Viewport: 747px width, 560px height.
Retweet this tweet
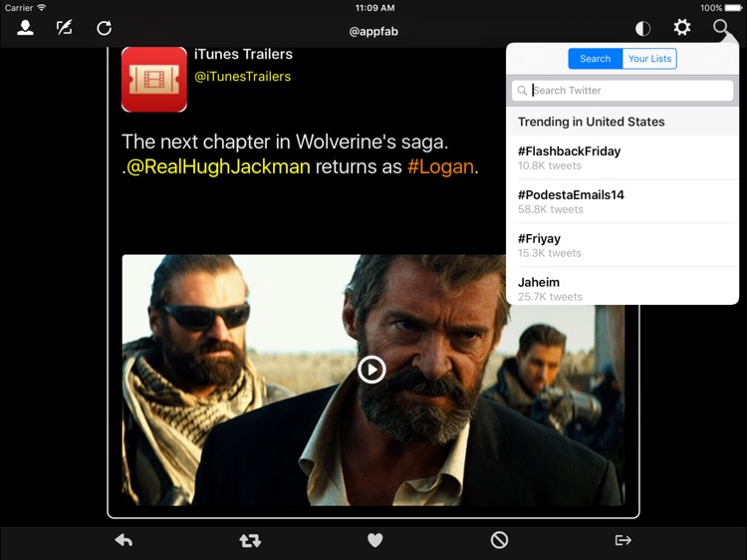point(250,540)
